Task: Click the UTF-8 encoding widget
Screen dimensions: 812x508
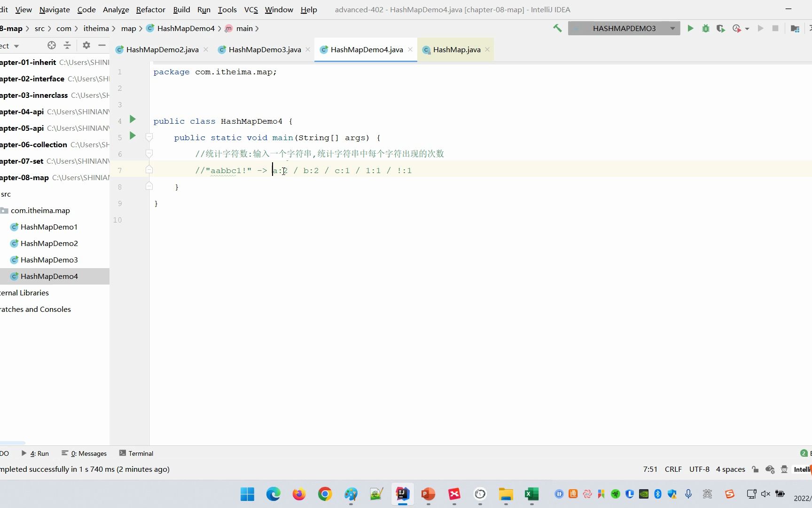Action: pos(699,469)
